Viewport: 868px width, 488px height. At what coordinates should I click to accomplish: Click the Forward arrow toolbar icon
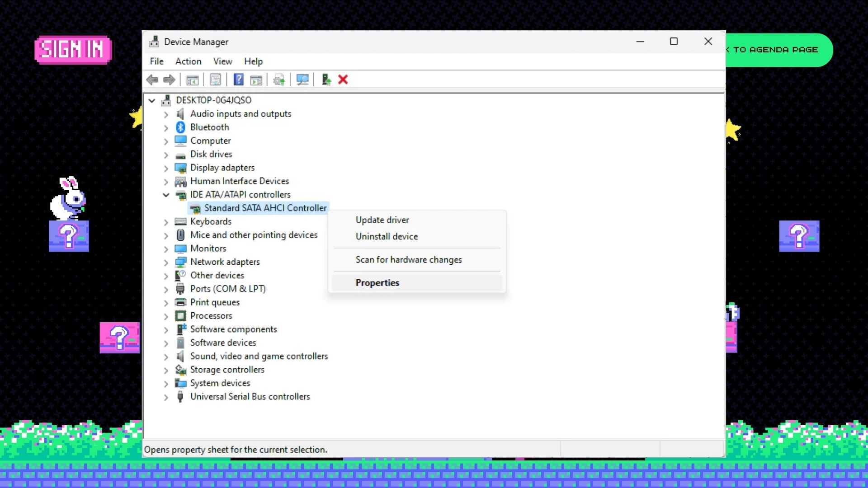(x=169, y=80)
